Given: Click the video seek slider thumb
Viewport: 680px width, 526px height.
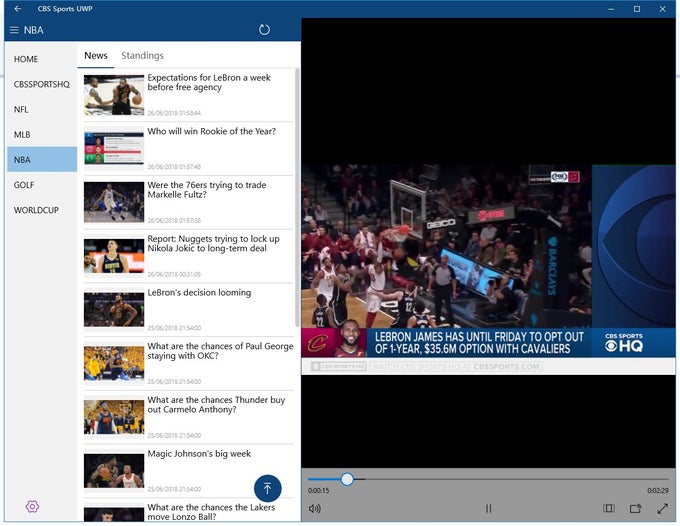Looking at the screenshot, I should pos(347,479).
